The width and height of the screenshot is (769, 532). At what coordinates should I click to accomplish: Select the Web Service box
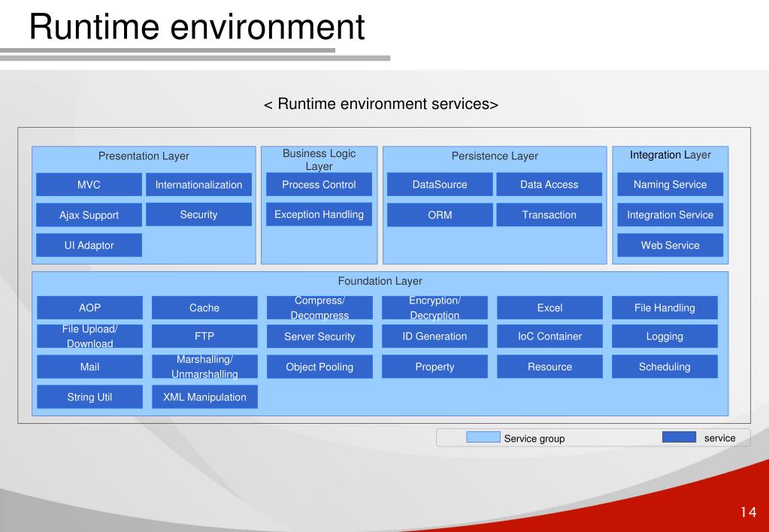tap(670, 245)
